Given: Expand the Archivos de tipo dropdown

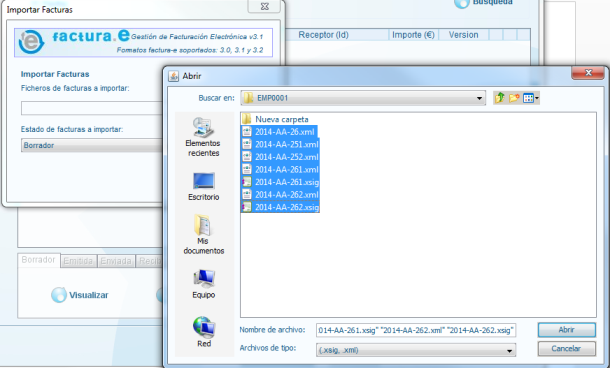Looking at the screenshot, I should [x=509, y=350].
